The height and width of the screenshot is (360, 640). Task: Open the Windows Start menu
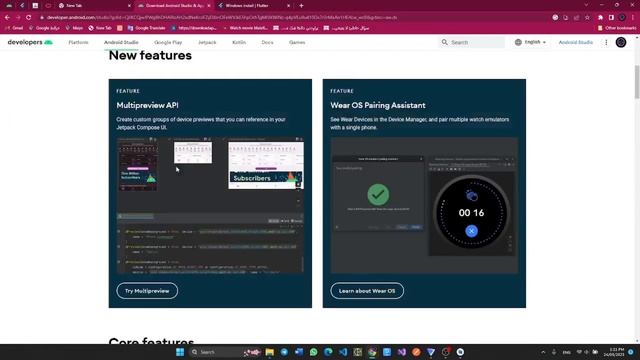pyautogui.click(x=180, y=352)
